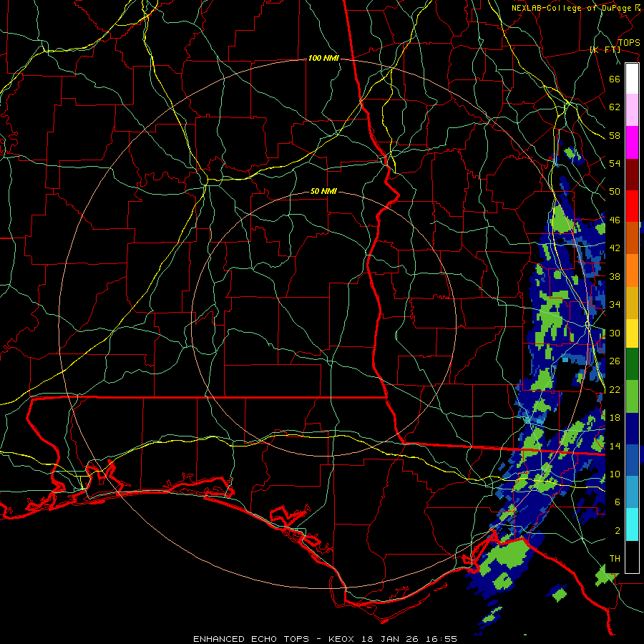
Task: Click the light blue 10 kft legend swatch
Action: pyautogui.click(x=632, y=492)
